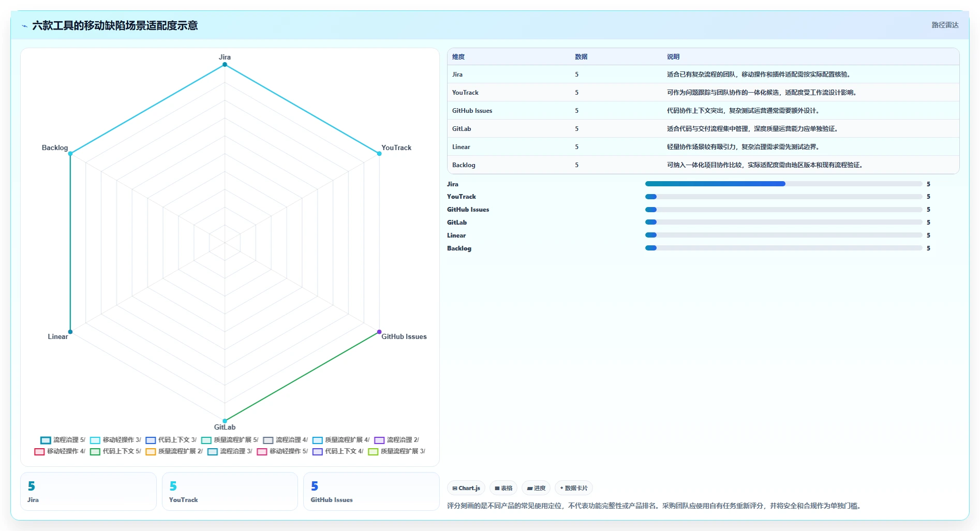Click the footnote starting 评分刻画的是不同产品
This screenshot has height=531, width=980.
click(654, 506)
